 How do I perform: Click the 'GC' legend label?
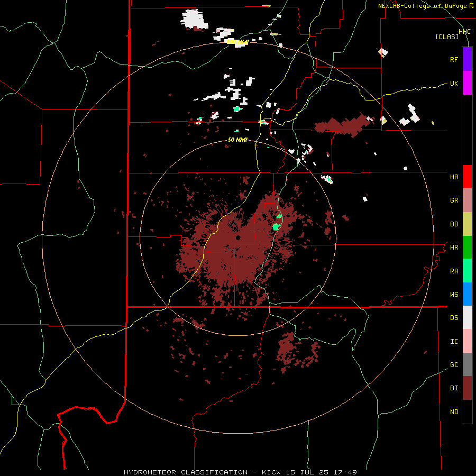(454, 364)
